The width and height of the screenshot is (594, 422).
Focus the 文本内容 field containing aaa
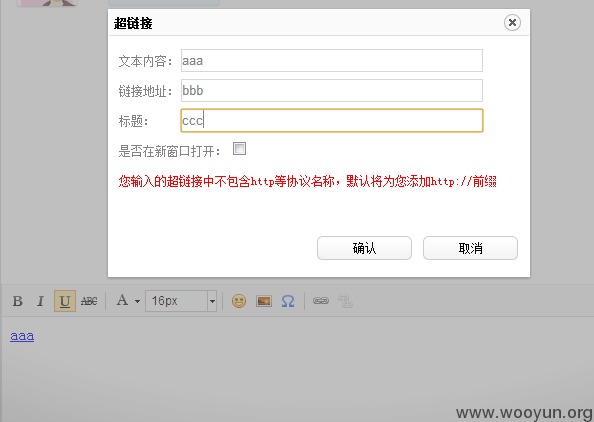pos(332,60)
